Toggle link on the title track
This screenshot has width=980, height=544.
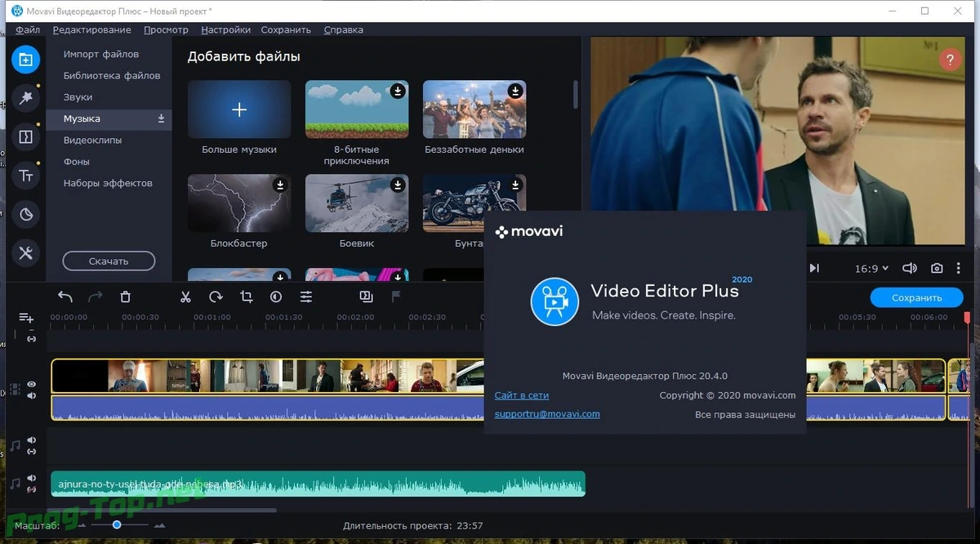(x=31, y=338)
